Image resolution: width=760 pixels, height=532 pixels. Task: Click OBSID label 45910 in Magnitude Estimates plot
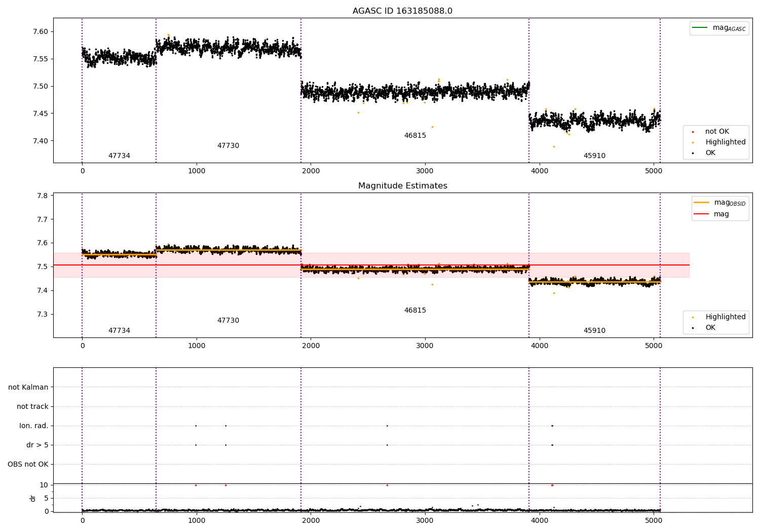coord(594,331)
